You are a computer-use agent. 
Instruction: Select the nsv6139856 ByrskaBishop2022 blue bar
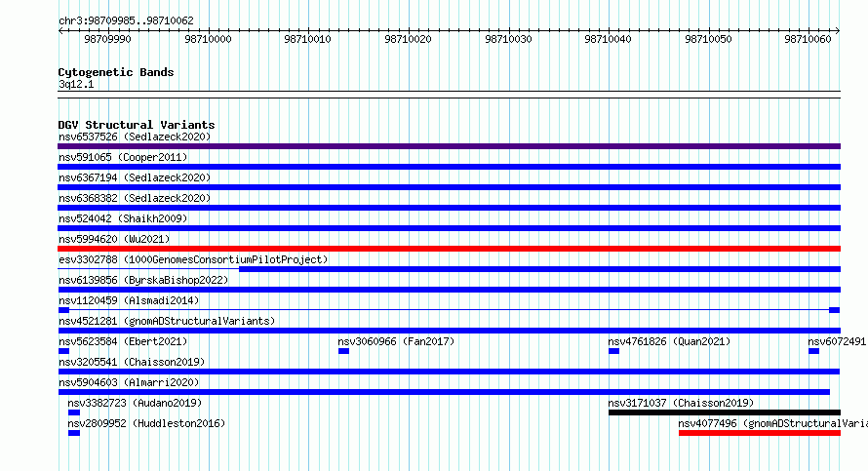click(x=449, y=290)
